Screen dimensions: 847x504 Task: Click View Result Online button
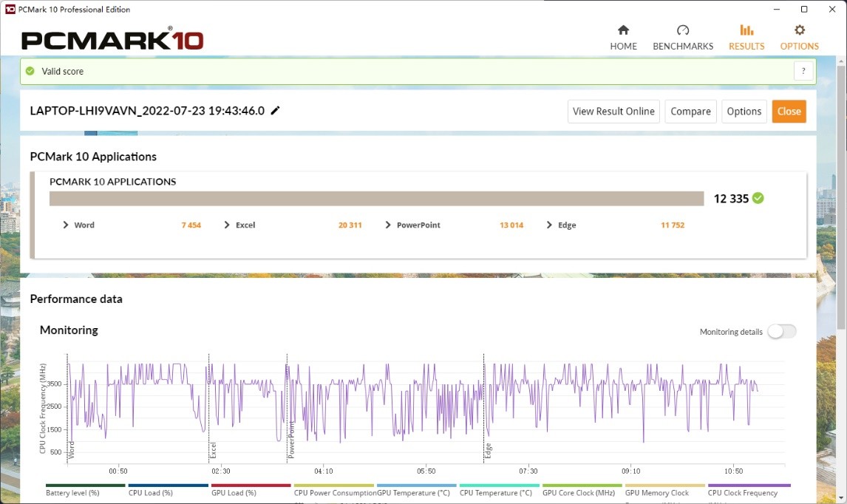click(613, 112)
